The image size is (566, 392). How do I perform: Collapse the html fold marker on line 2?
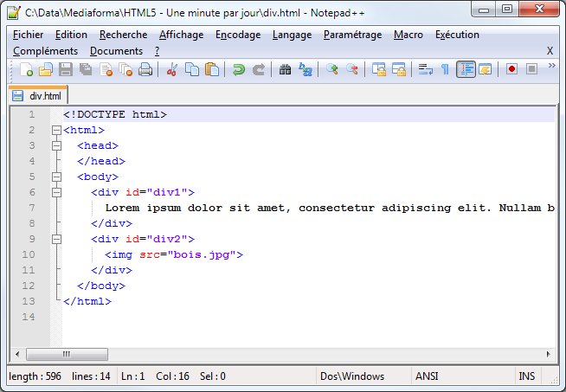56,131
